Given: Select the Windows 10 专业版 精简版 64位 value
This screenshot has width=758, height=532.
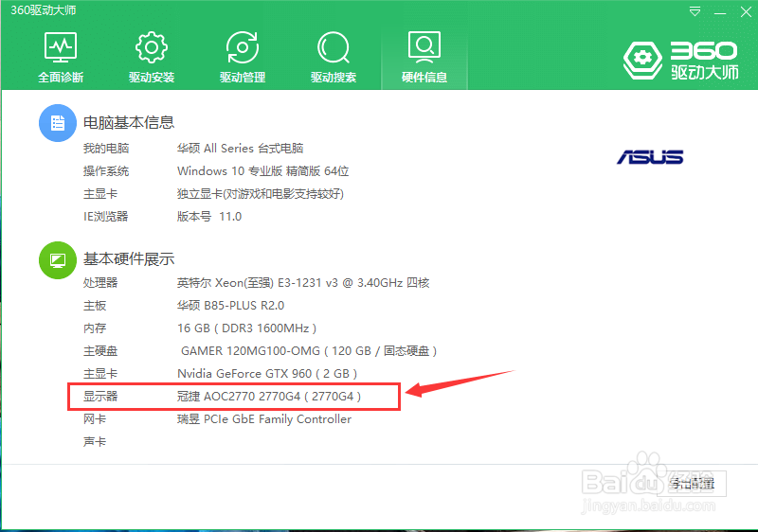Looking at the screenshot, I should [x=263, y=171].
